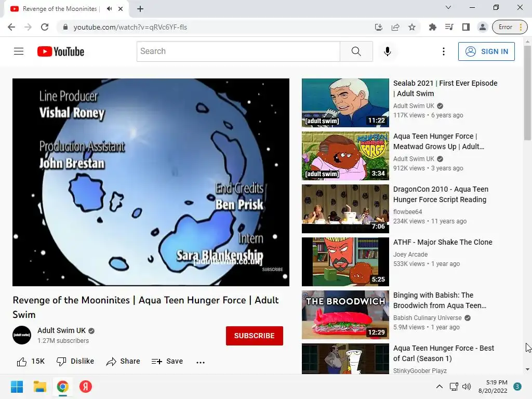Viewport: 532px width, 399px height.
Task: Share the video
Action: tap(123, 362)
